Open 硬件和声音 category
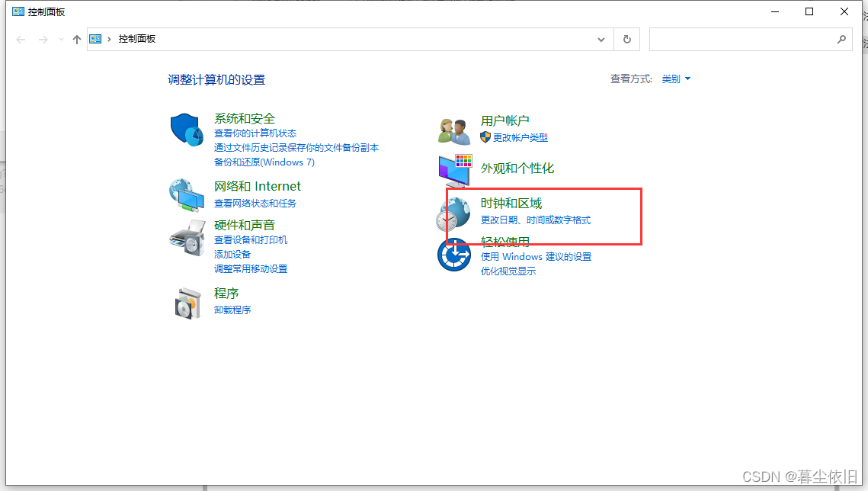Viewport: 868px width, 491px height. tap(244, 225)
